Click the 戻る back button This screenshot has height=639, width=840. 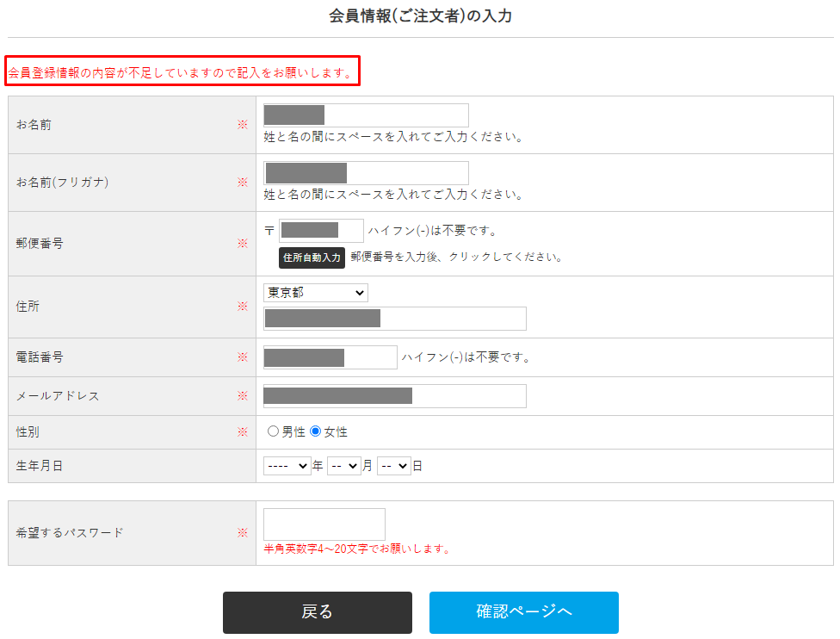(x=317, y=612)
